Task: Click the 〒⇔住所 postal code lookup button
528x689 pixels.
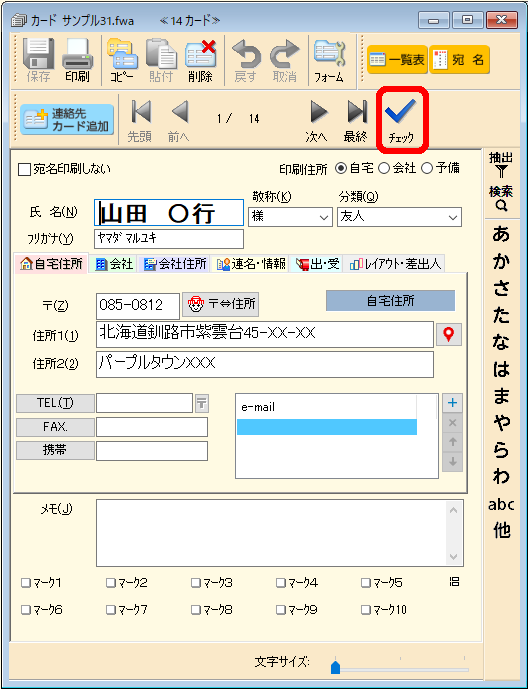Action: [221, 304]
